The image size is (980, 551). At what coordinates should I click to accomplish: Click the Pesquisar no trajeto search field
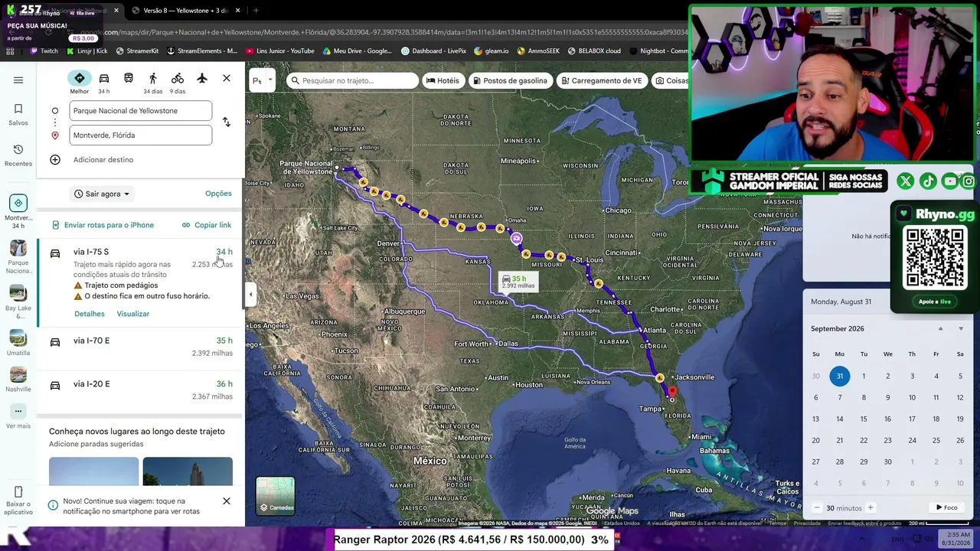pos(353,80)
